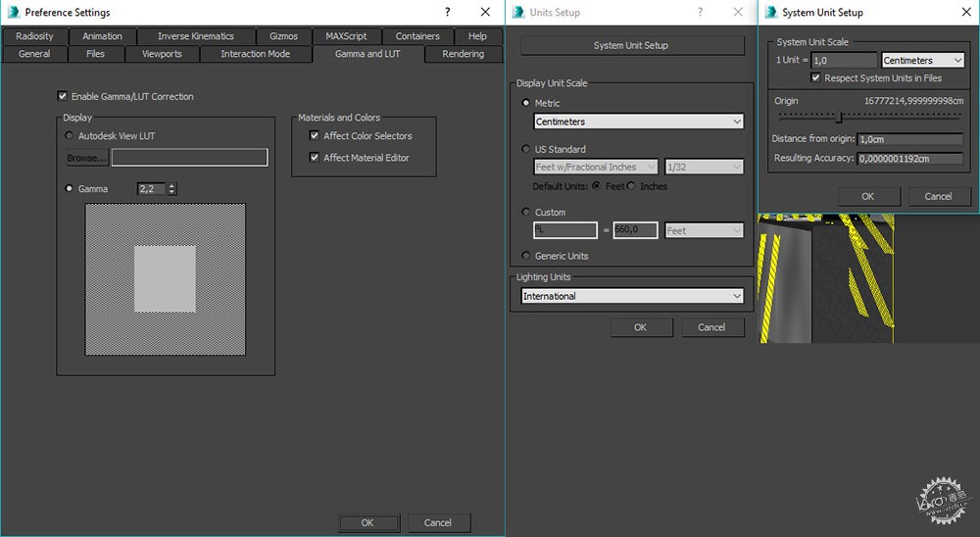
Task: Click 3ds Max logo in Preference Settings title
Action: (13, 12)
